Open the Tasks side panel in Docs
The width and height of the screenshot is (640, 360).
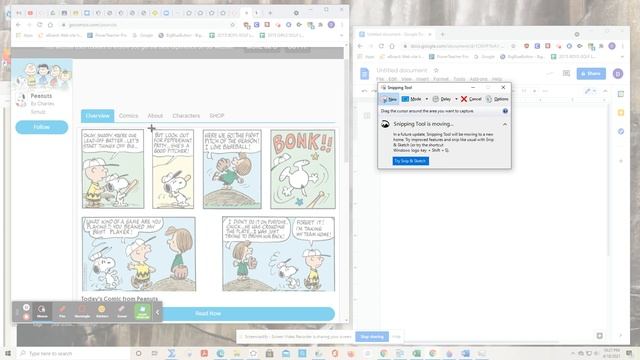pyautogui.click(x=620, y=131)
